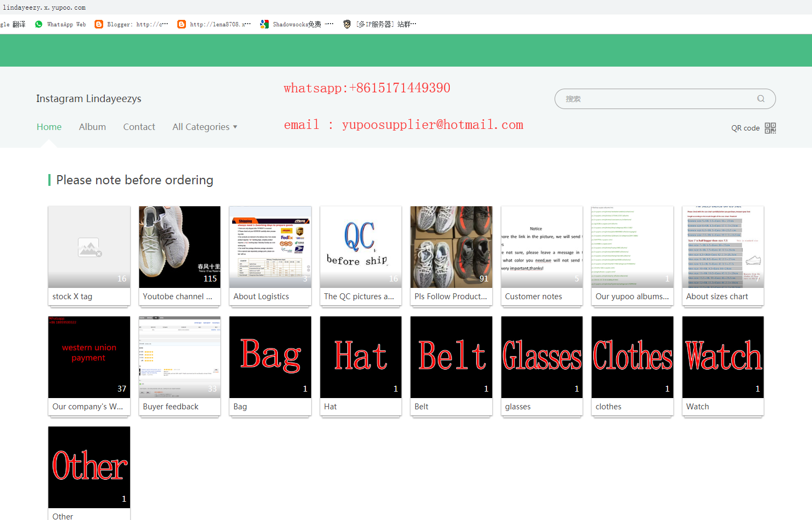Open the IP server bookmark with shield icon

380,24
